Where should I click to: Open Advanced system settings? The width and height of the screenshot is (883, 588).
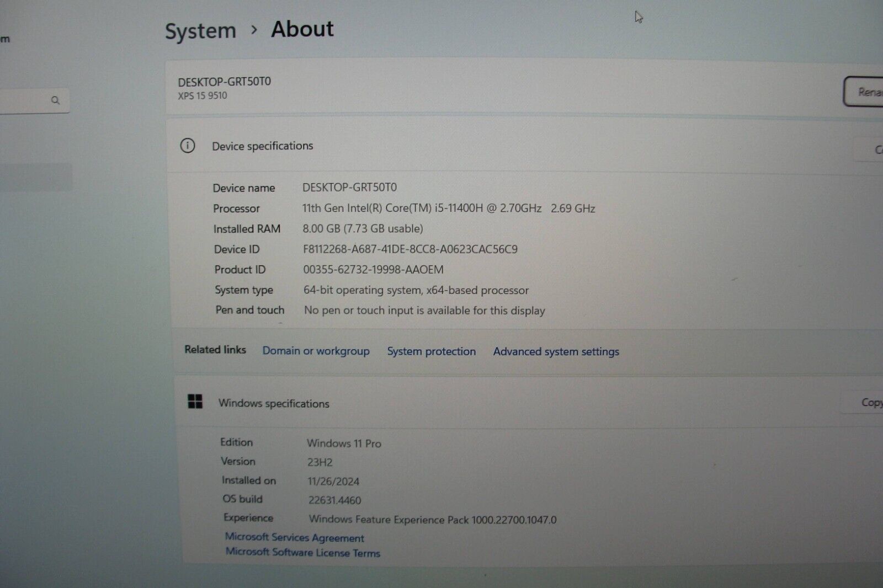coord(555,351)
